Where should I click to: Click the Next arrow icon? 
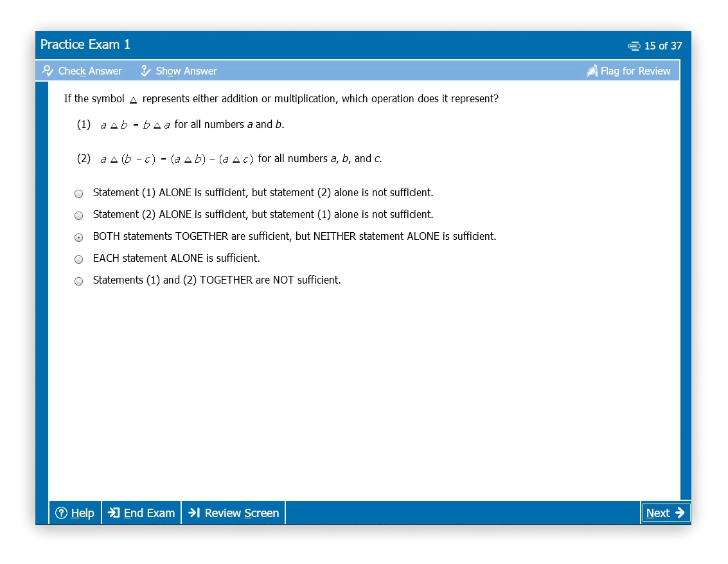coord(680,513)
